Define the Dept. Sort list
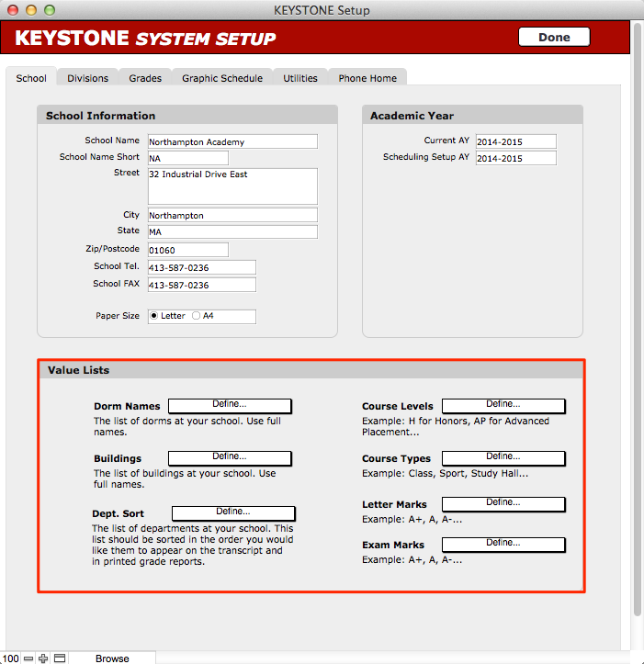The width and height of the screenshot is (644, 664). point(233,512)
